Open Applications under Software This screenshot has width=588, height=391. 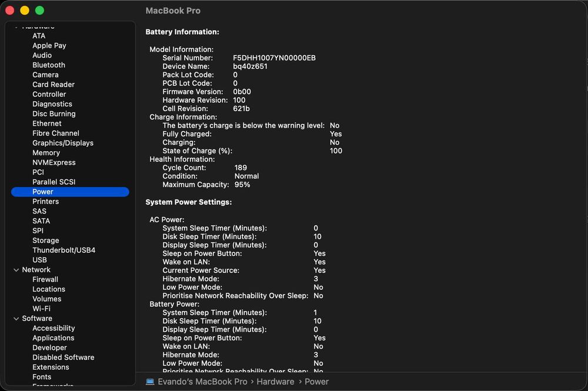tap(54, 337)
